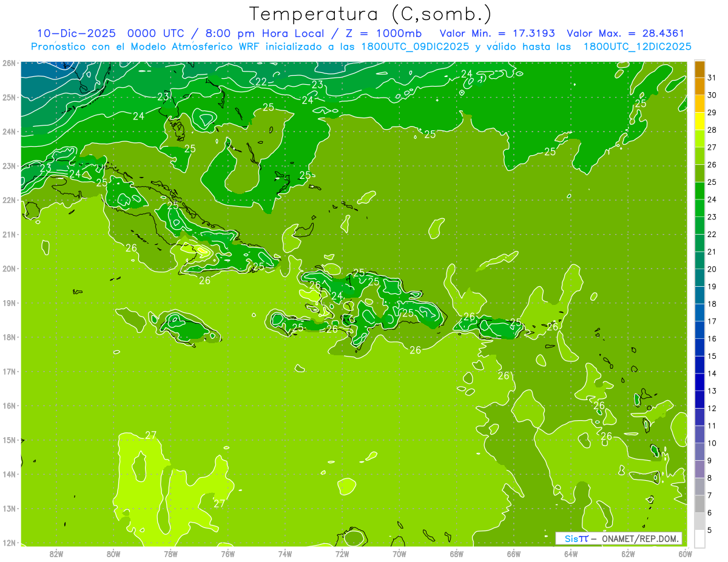Click the 'Temperatura (C,somb.)' title
Image resolution: width=728 pixels, height=562 pixels.
tap(371, 15)
